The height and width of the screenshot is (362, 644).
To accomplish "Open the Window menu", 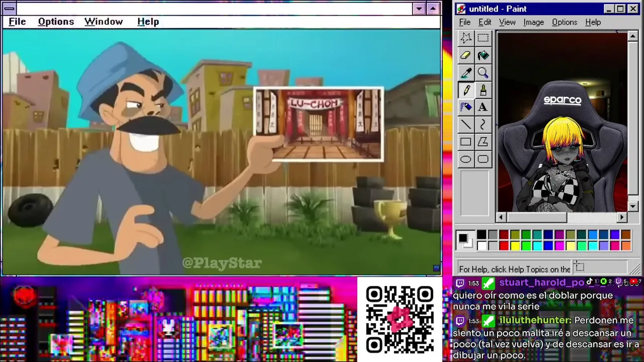I will pyautogui.click(x=104, y=22).
